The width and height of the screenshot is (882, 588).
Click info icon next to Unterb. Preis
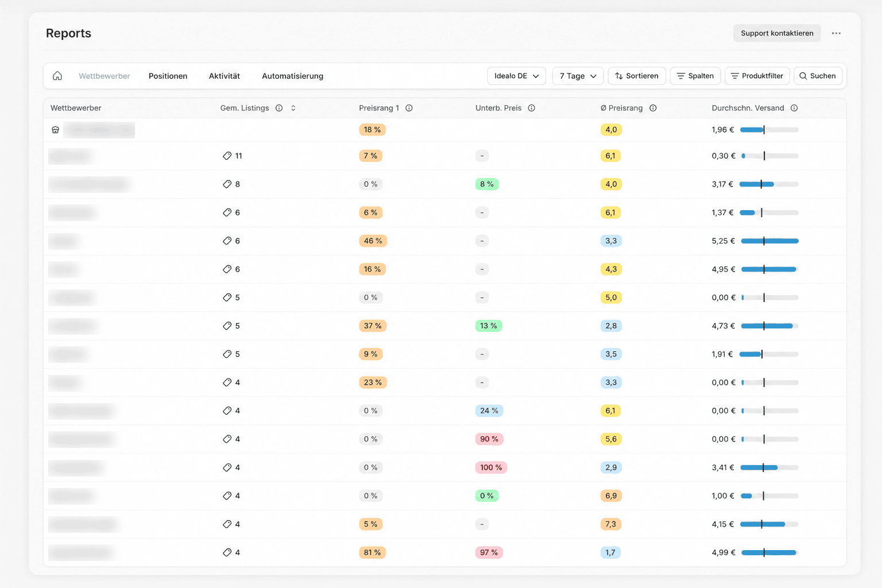[532, 108]
